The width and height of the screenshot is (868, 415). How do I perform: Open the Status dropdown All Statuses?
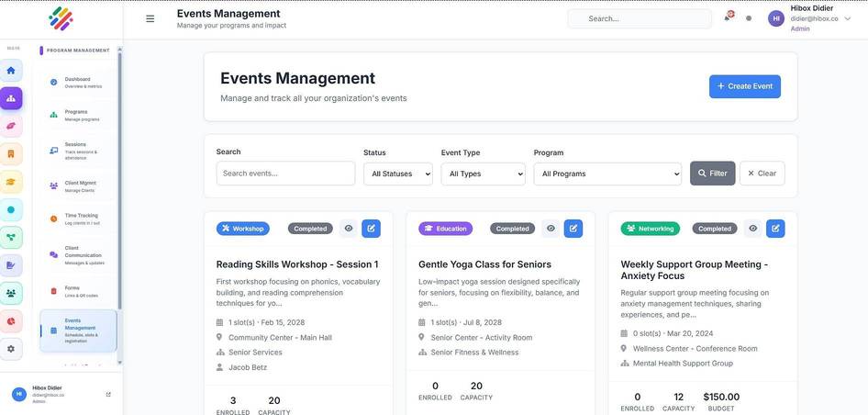click(398, 174)
